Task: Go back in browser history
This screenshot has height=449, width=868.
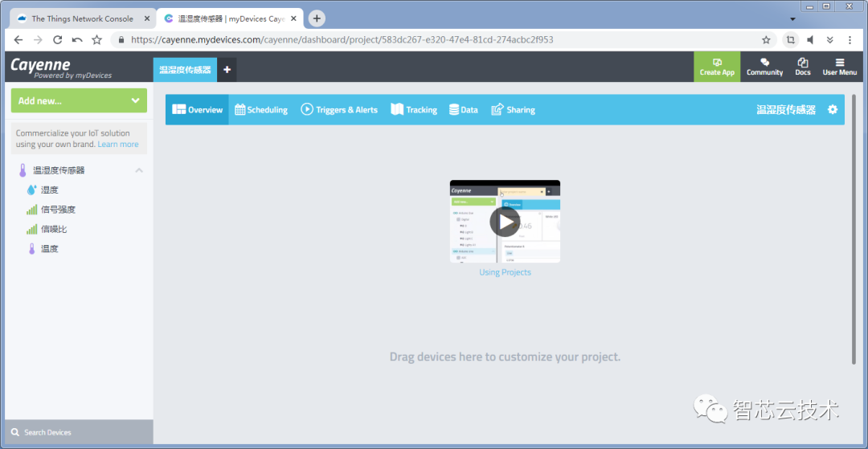Action: point(18,40)
